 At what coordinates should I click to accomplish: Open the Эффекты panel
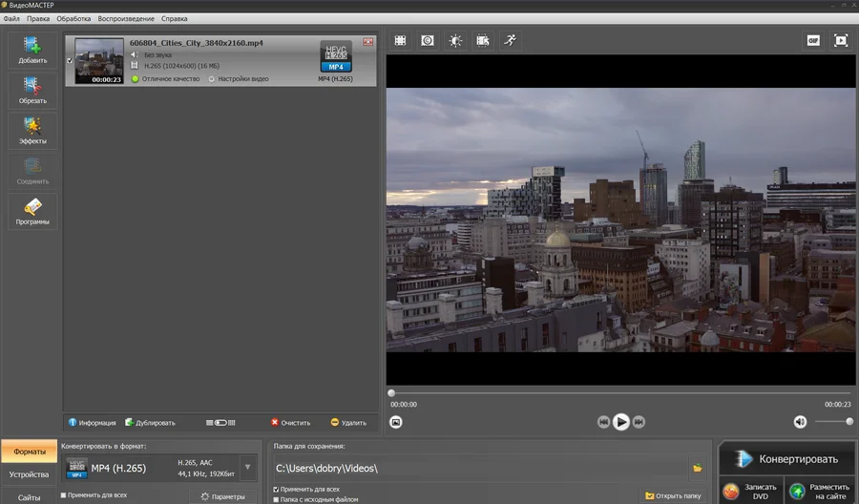coord(32,131)
